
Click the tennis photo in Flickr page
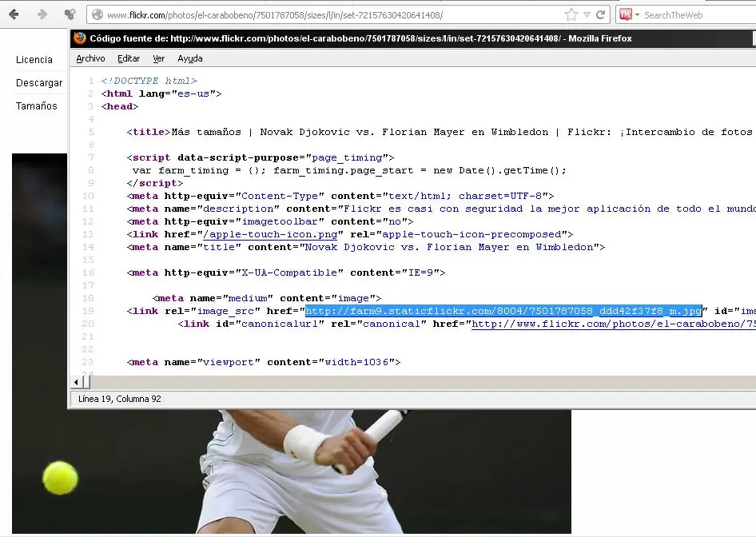click(x=291, y=471)
